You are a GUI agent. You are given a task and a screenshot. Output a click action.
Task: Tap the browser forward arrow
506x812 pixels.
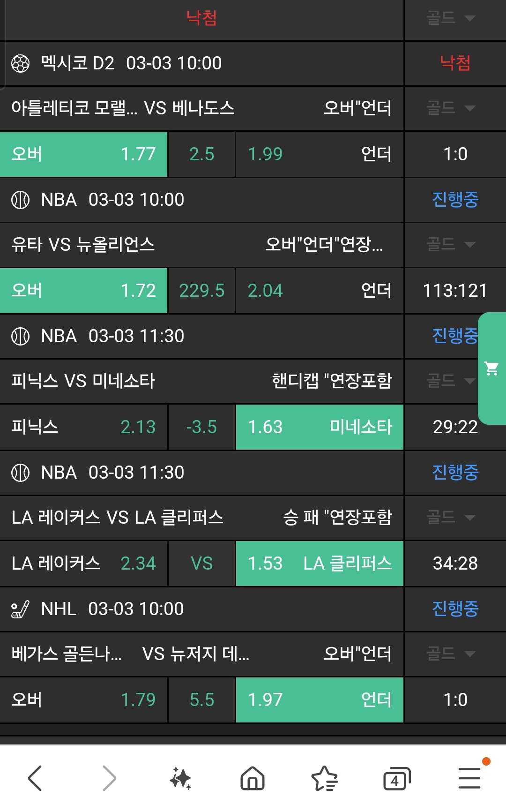(x=109, y=778)
